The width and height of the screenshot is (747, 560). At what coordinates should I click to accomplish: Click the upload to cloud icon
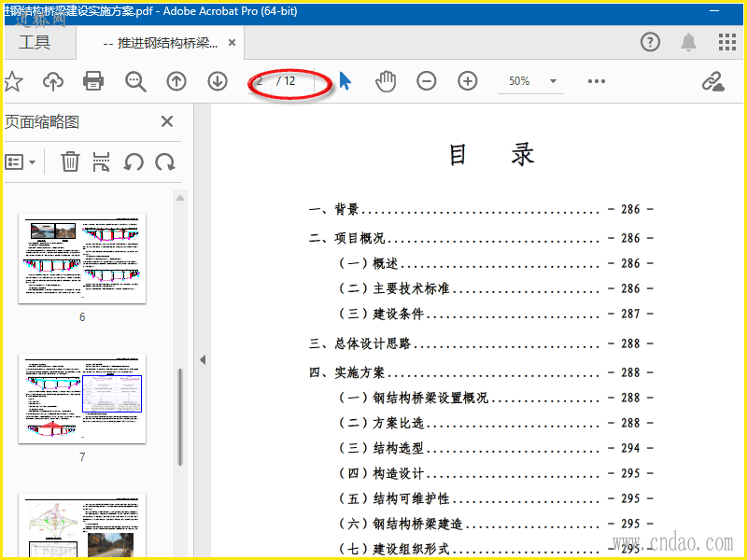(x=53, y=81)
